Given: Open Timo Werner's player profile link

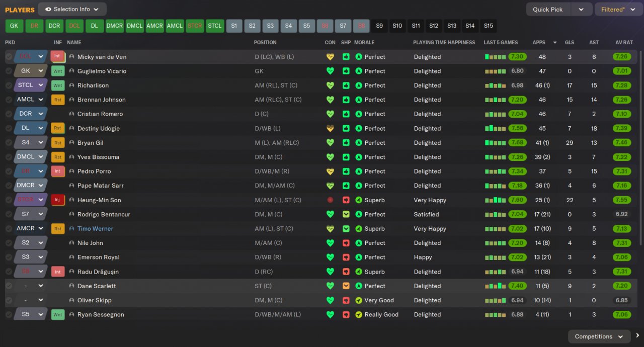Looking at the screenshot, I should click(95, 228).
